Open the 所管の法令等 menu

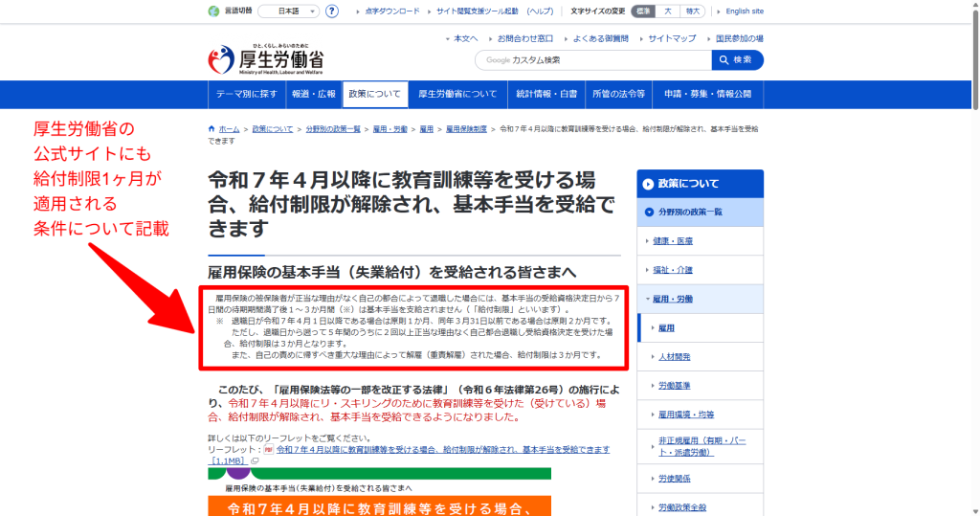point(619,94)
